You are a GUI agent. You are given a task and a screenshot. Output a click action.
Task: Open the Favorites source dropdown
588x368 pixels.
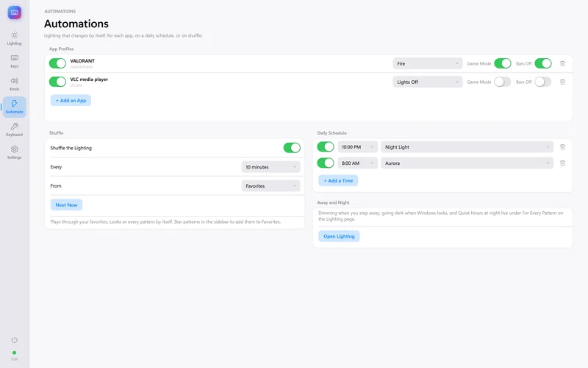pos(270,186)
